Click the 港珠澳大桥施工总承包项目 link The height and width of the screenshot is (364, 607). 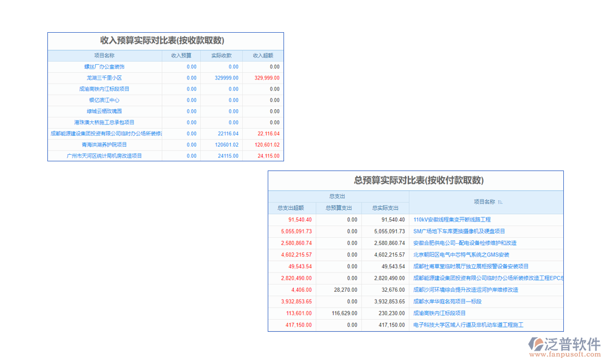coord(104,122)
